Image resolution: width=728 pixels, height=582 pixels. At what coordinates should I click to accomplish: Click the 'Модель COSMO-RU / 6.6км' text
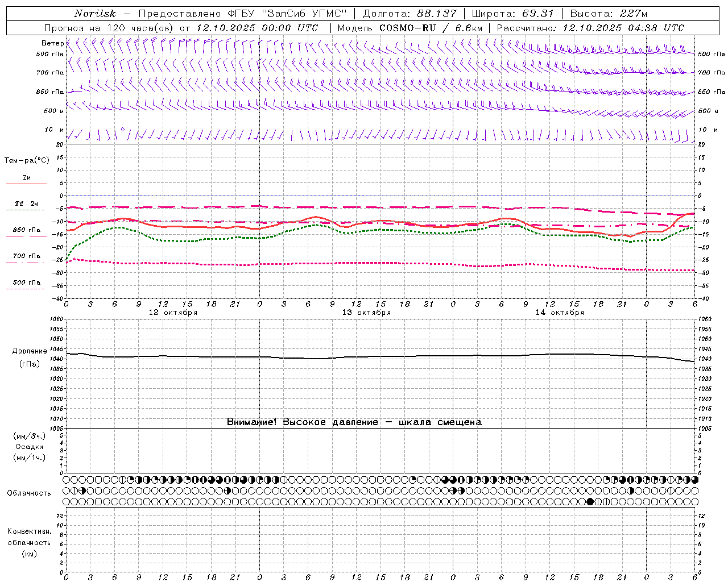[409, 28]
